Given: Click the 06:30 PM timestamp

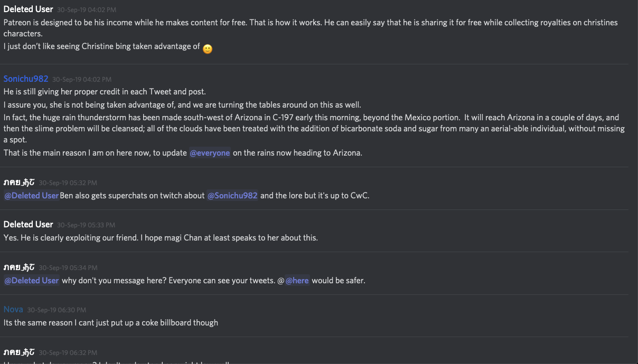Looking at the screenshot, I should point(57,310).
